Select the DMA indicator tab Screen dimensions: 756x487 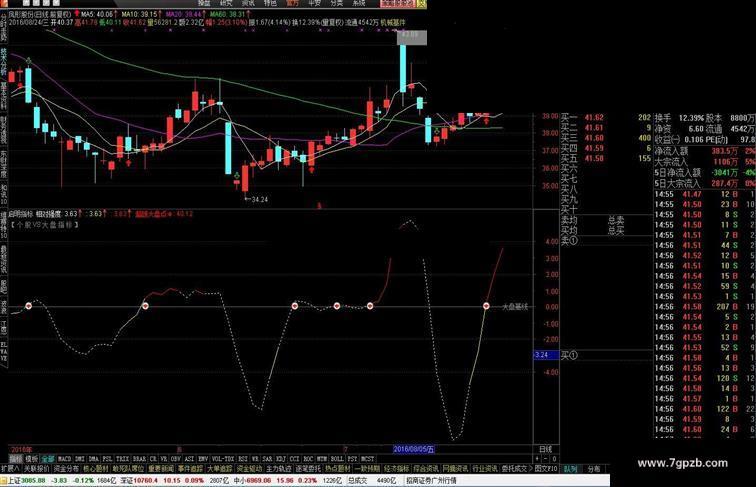(94, 459)
